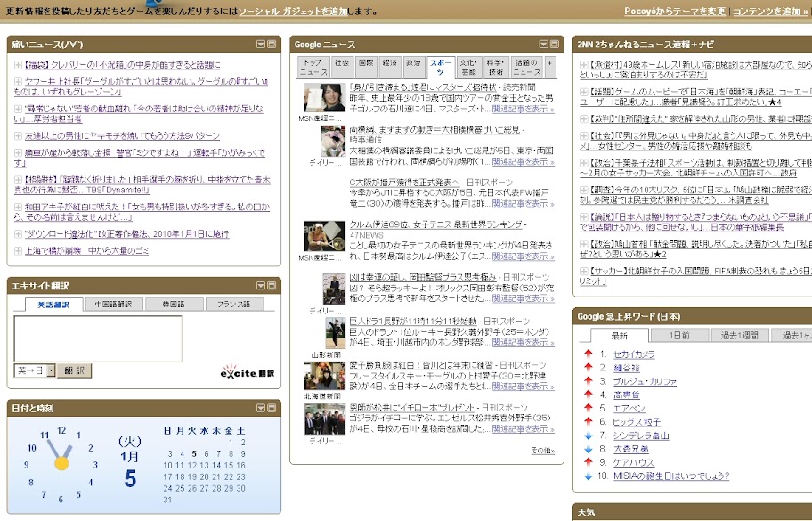Switch to the 韓国語 translation tab
This screenshot has width=812, height=521.
pyautogui.click(x=174, y=305)
